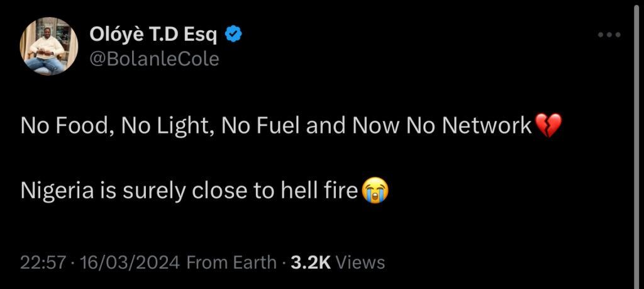Open the three-dot more options menu

609,35
